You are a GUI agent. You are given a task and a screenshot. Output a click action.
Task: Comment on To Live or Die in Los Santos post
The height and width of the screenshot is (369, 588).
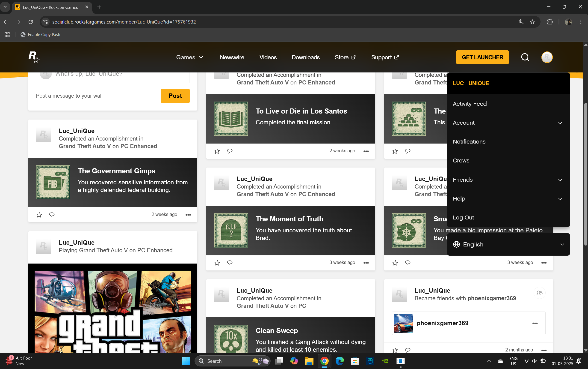(x=230, y=151)
